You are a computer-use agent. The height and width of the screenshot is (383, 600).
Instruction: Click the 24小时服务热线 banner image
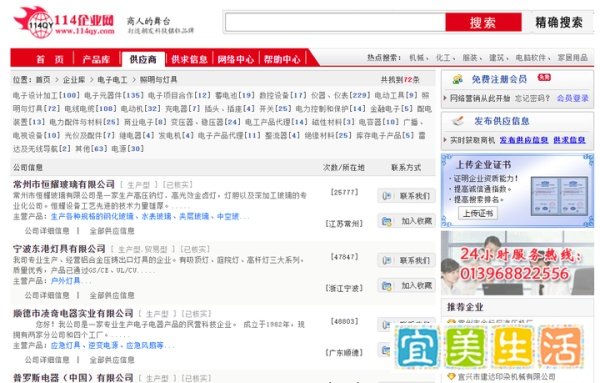(x=517, y=263)
